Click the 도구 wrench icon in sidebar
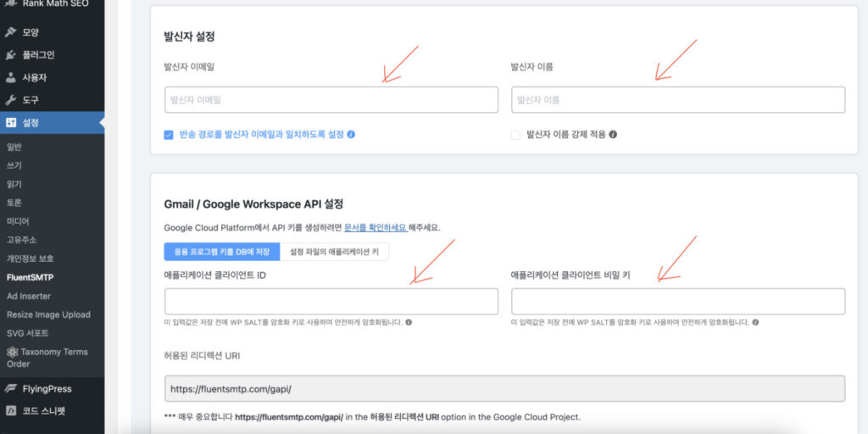868x434 pixels. 10,100
